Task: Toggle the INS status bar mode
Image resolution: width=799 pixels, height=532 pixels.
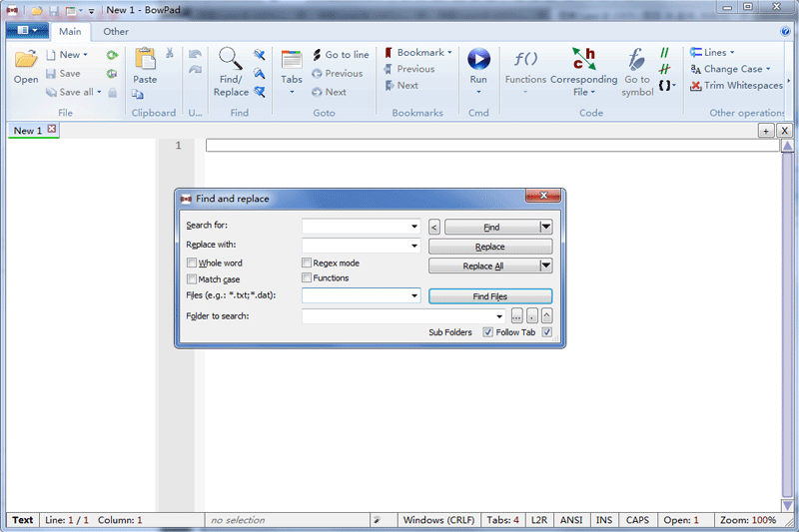Action: point(604,520)
